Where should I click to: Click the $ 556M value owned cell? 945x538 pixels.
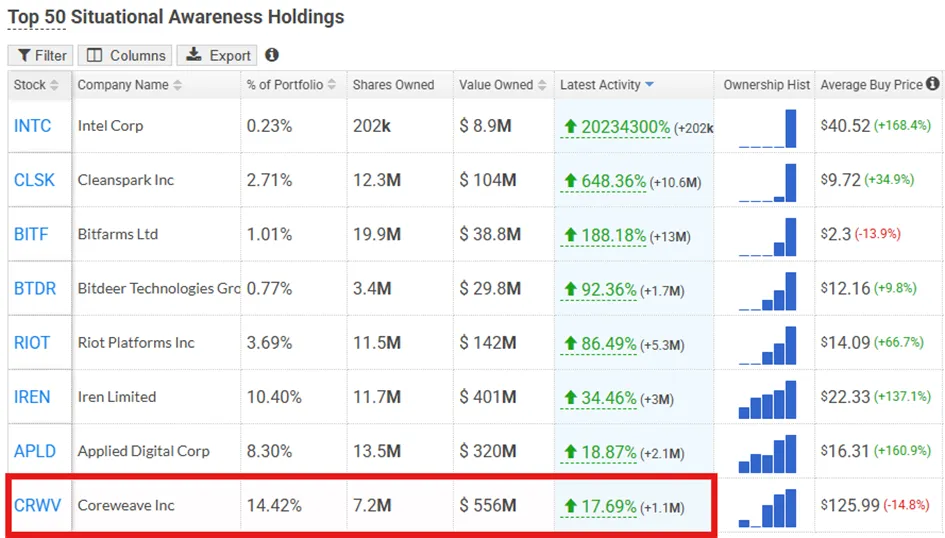488,505
